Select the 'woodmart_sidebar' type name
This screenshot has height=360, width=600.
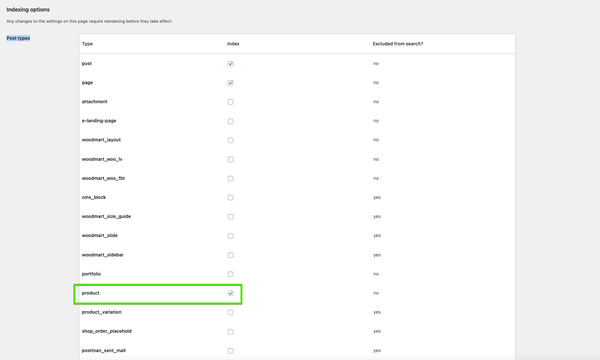103,255
